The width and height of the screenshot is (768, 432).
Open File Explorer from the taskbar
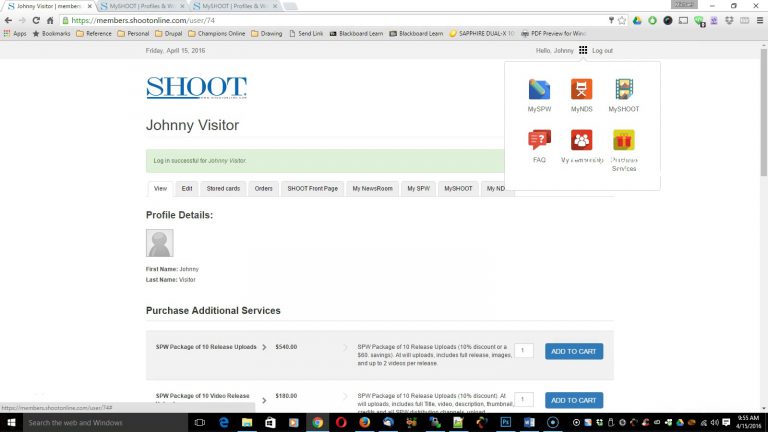click(247, 422)
